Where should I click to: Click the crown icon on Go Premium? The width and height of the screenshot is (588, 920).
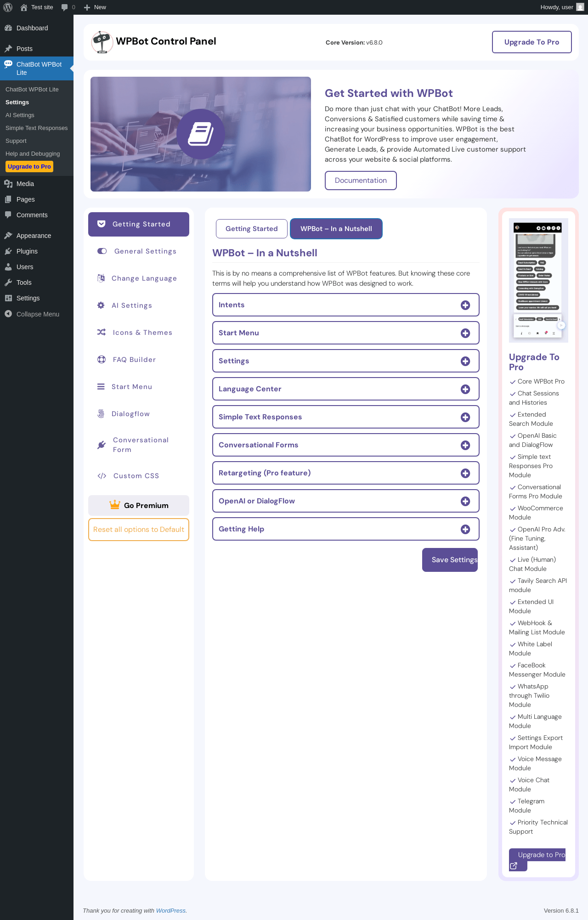click(115, 505)
